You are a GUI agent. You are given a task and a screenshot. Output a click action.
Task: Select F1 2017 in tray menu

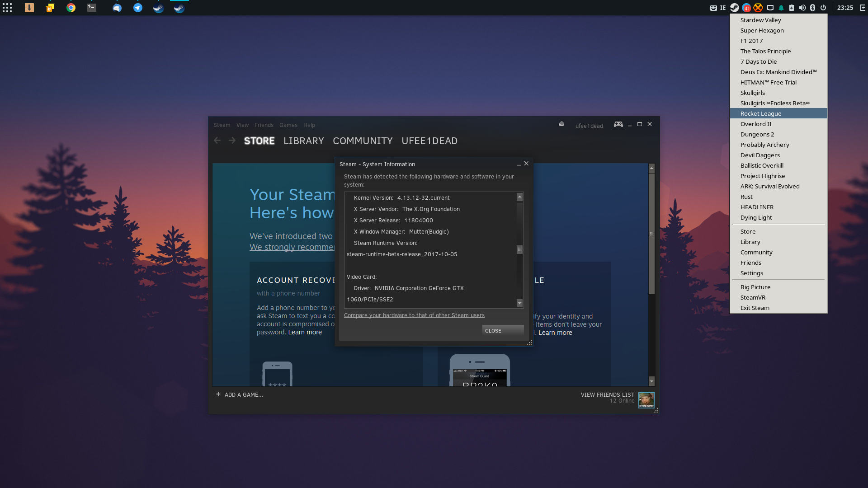pyautogui.click(x=778, y=41)
